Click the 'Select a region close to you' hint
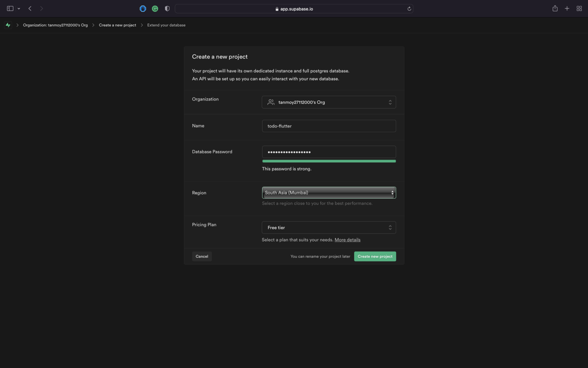588x368 pixels. (x=317, y=203)
